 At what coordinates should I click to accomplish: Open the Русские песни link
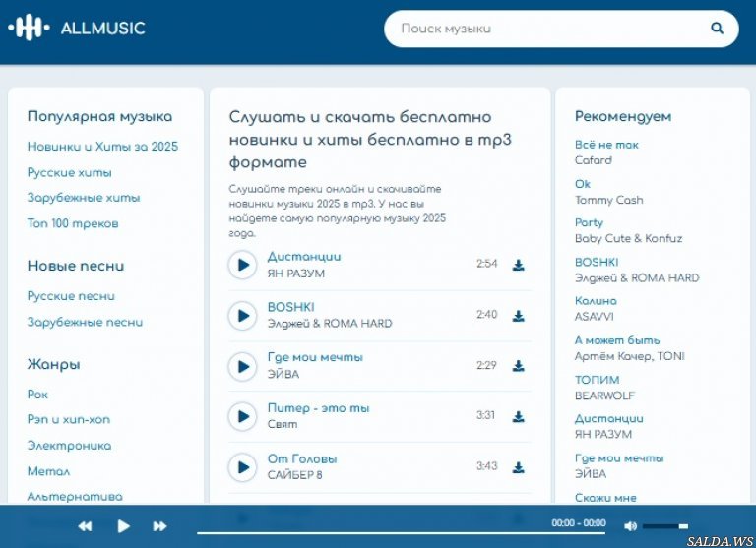click(x=71, y=296)
